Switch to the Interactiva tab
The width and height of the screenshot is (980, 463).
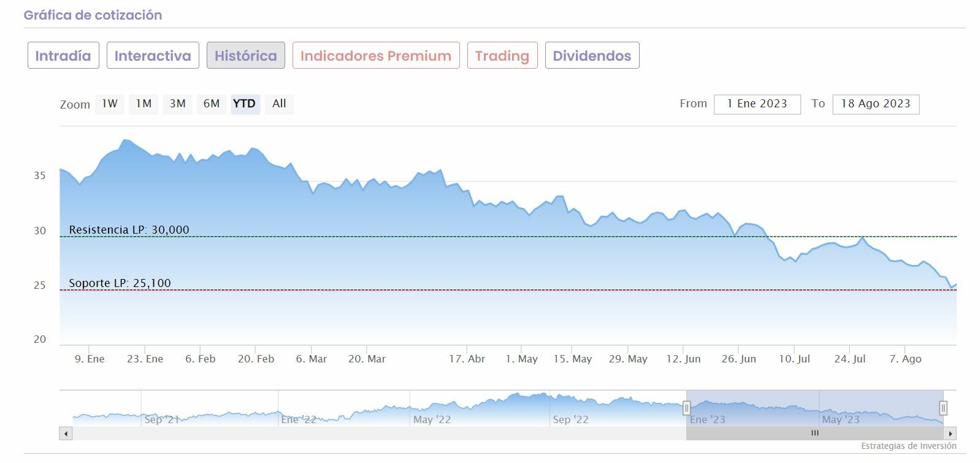click(x=153, y=56)
